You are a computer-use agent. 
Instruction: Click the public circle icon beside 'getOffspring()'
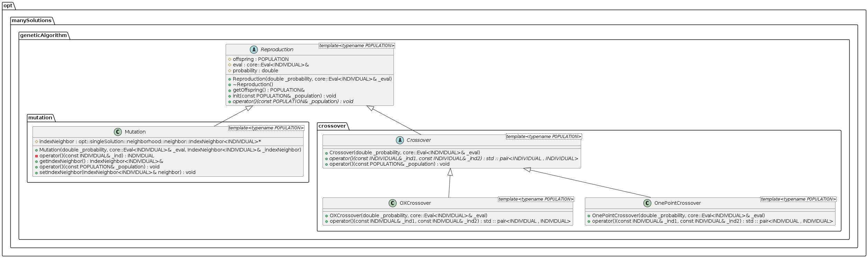(x=229, y=90)
